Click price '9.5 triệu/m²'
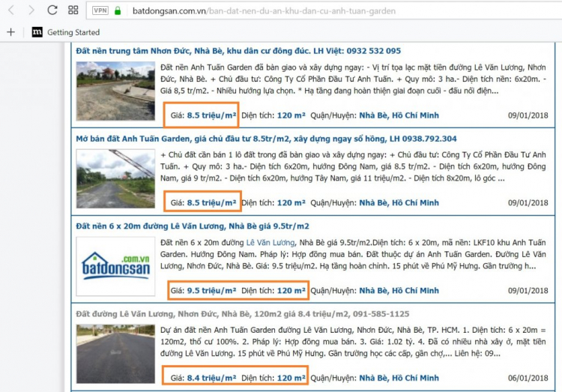The height and width of the screenshot is (392, 562). tap(211, 291)
